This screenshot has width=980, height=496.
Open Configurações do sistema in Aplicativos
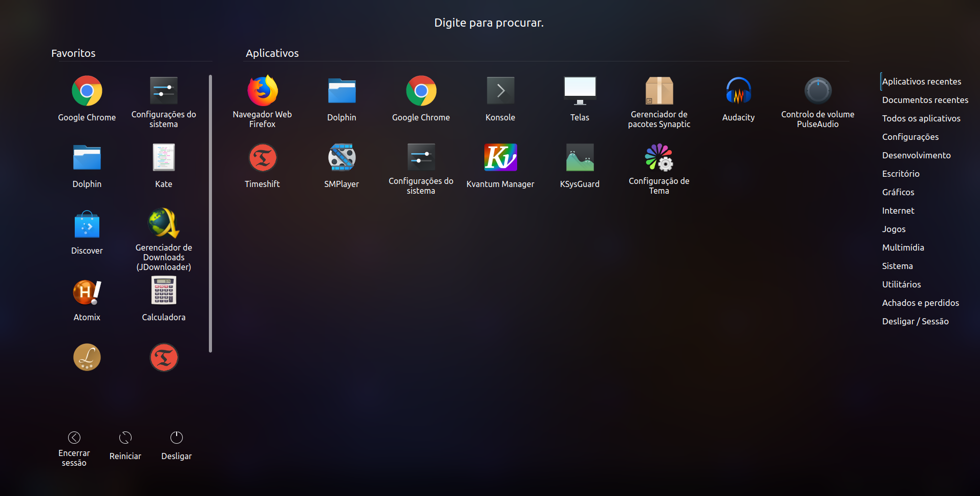421,168
